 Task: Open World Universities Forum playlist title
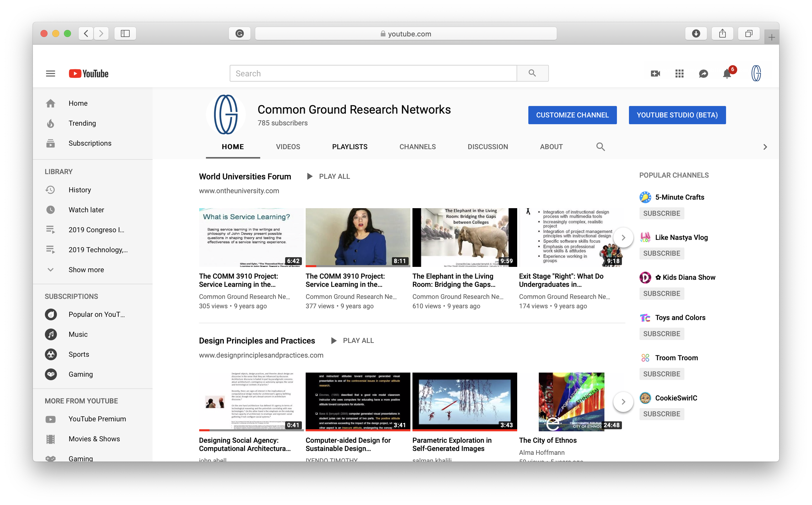(245, 176)
